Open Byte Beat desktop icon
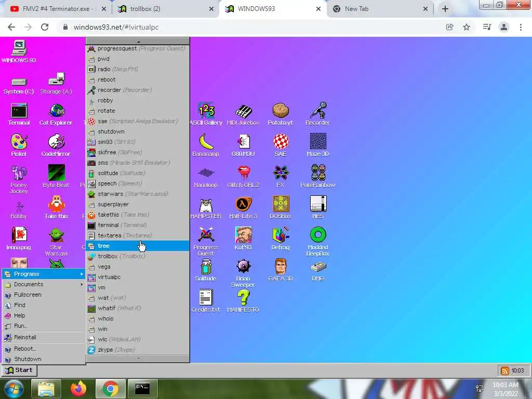This screenshot has height=399, width=532. pyautogui.click(x=56, y=177)
